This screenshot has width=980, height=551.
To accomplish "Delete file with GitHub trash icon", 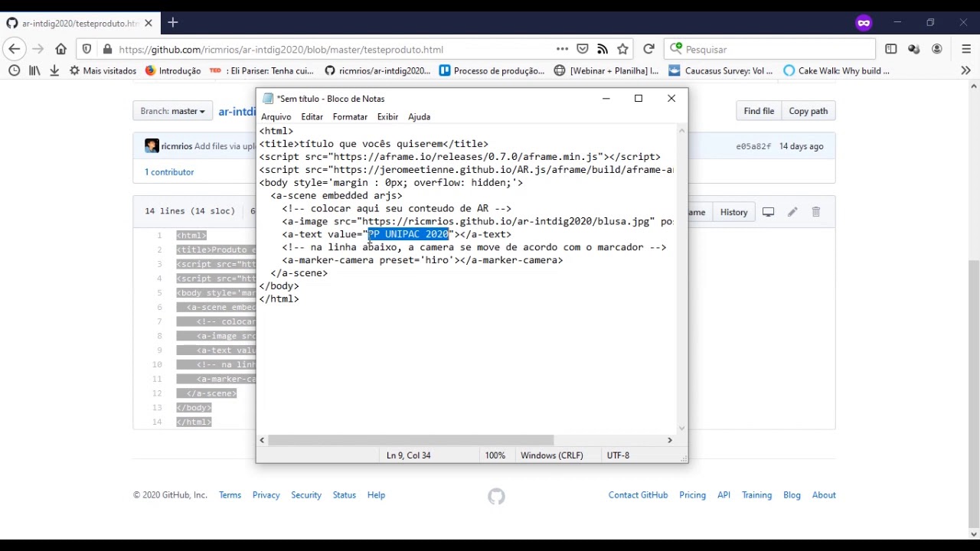I will pyautogui.click(x=816, y=212).
